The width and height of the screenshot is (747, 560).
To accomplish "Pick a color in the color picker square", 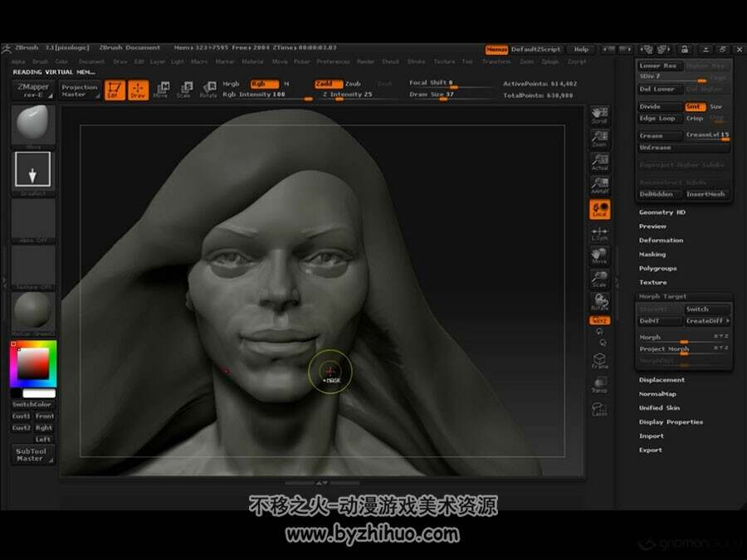I will (33, 364).
